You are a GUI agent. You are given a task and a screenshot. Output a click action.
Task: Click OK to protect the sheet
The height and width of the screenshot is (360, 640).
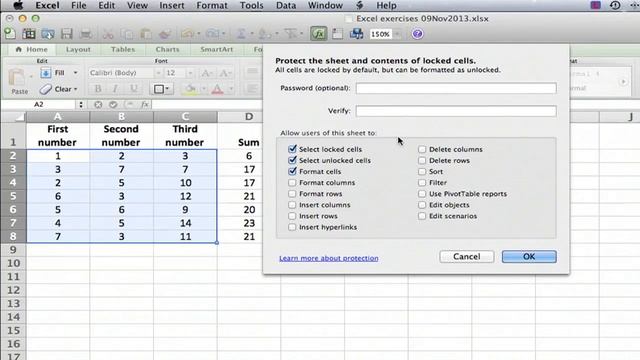(x=529, y=256)
